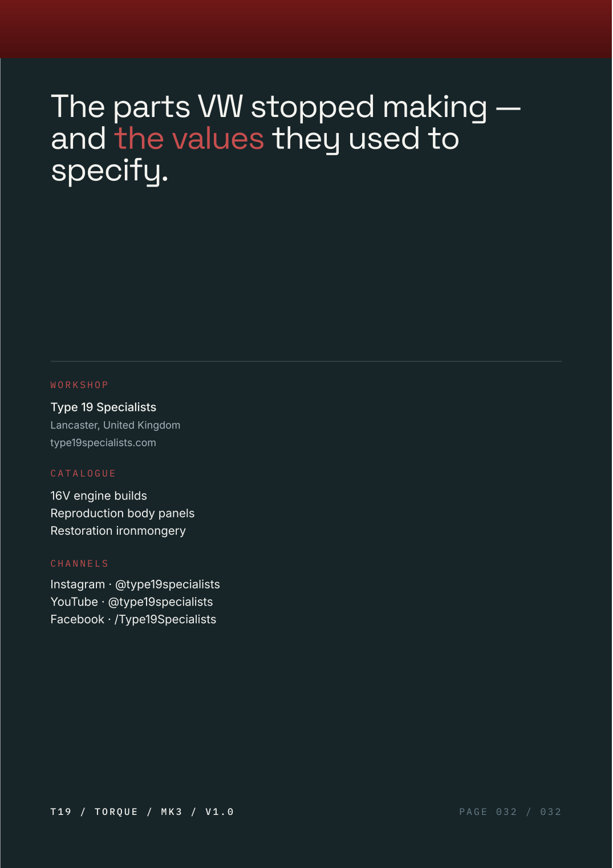Viewport: 613px width, 868px height.
Task: Click the red highlighted words 'the values'
Action: pyautogui.click(x=189, y=139)
